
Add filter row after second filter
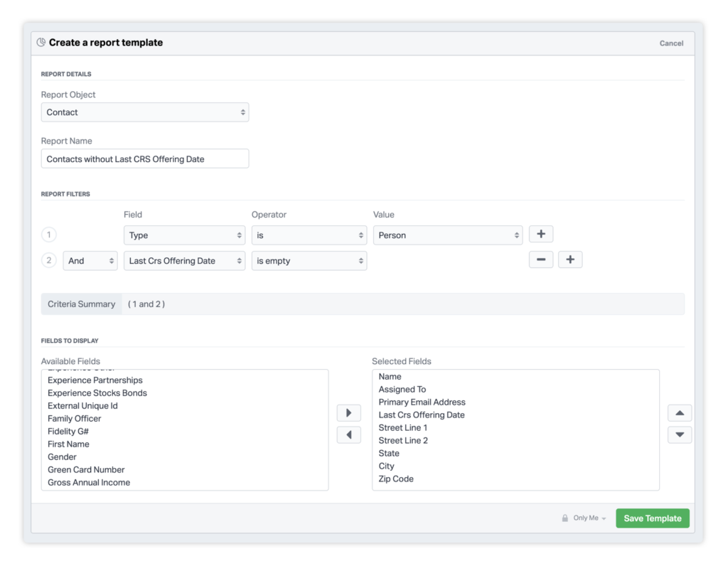coord(570,260)
